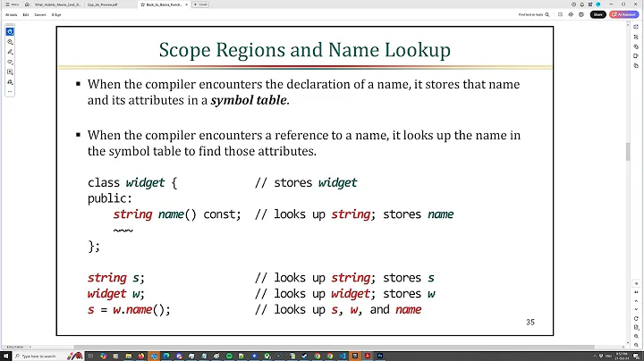Open the AI Assistant
Viewport: 644px width, 361px height.
[x=624, y=15]
